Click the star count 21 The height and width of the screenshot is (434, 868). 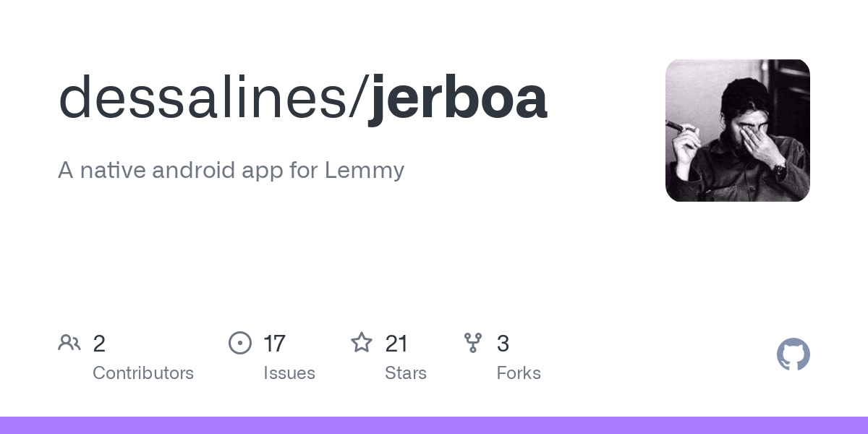[x=396, y=344]
